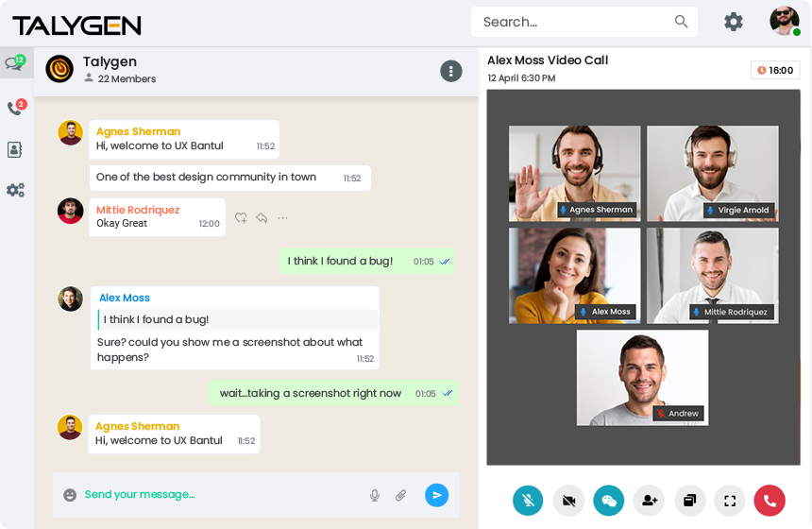Click the 'wait...taking a screenshot right now' message
This screenshot has height=529, width=812.
click(x=333, y=393)
